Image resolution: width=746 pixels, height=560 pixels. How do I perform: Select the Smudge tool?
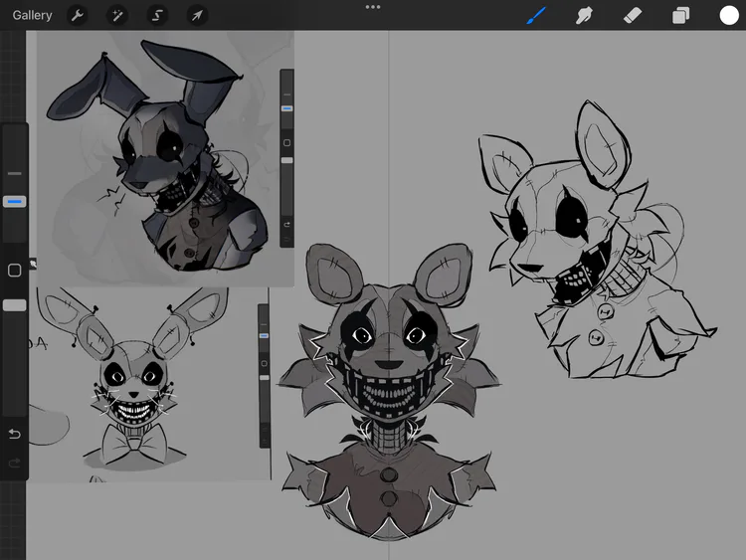click(584, 15)
